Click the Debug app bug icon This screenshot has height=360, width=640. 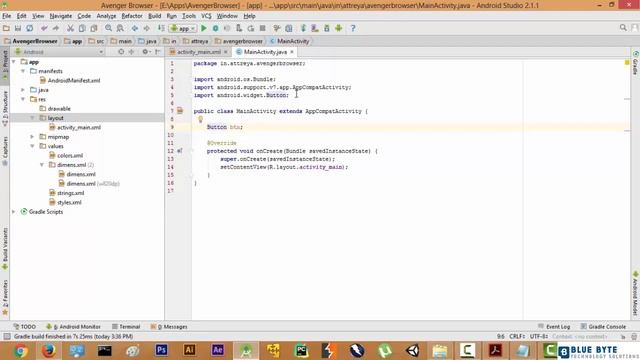216,28
